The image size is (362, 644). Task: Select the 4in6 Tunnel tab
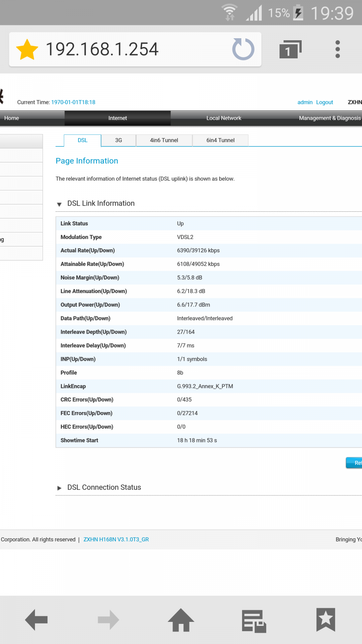tap(164, 140)
